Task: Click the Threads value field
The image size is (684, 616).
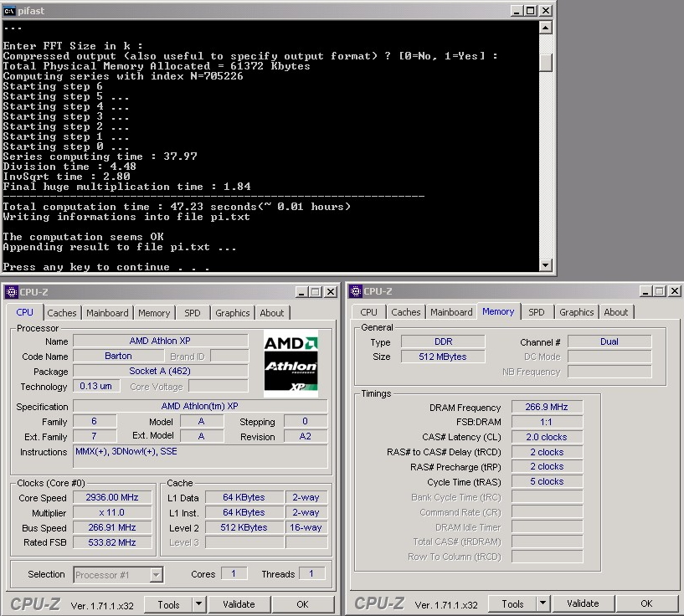Action: point(311,573)
